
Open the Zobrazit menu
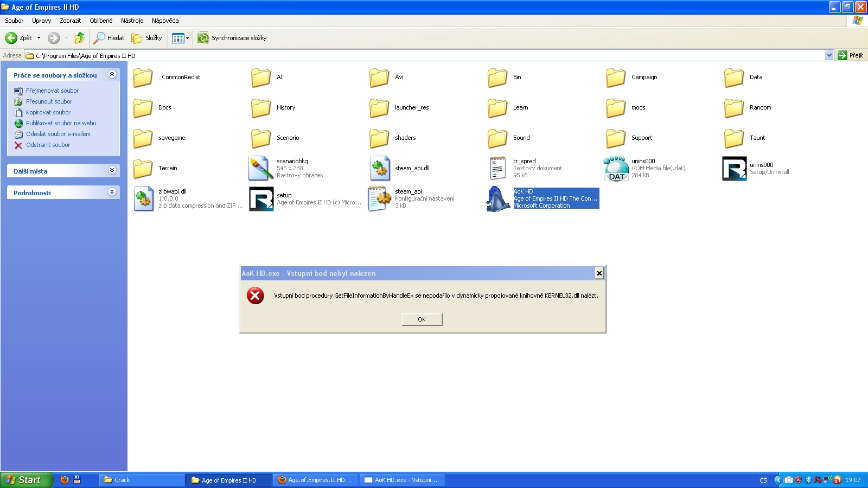pos(70,21)
